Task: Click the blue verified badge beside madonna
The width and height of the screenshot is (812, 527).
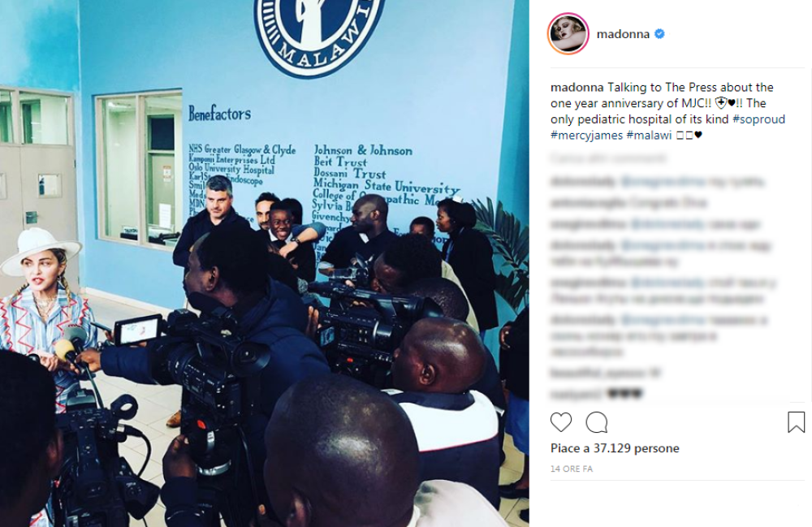Action: (659, 33)
